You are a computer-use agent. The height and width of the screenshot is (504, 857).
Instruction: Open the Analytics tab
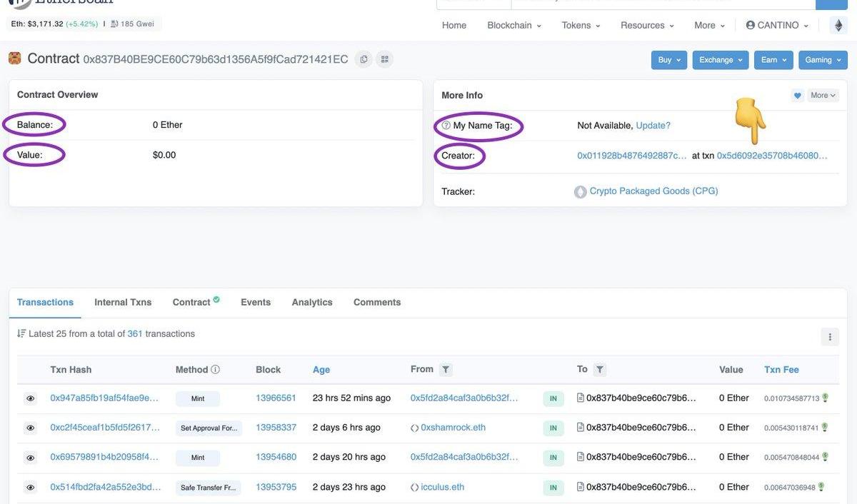pyautogui.click(x=312, y=302)
